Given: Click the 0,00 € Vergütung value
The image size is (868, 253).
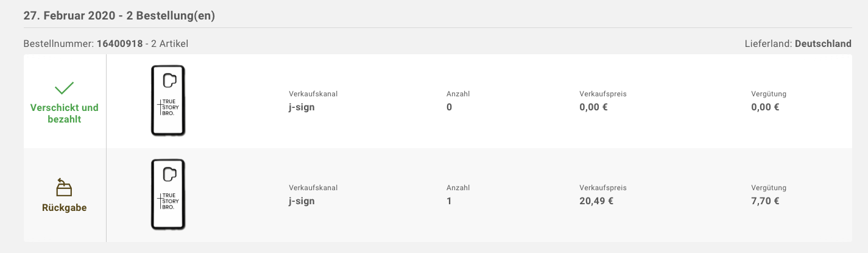Looking at the screenshot, I should coord(765,107).
